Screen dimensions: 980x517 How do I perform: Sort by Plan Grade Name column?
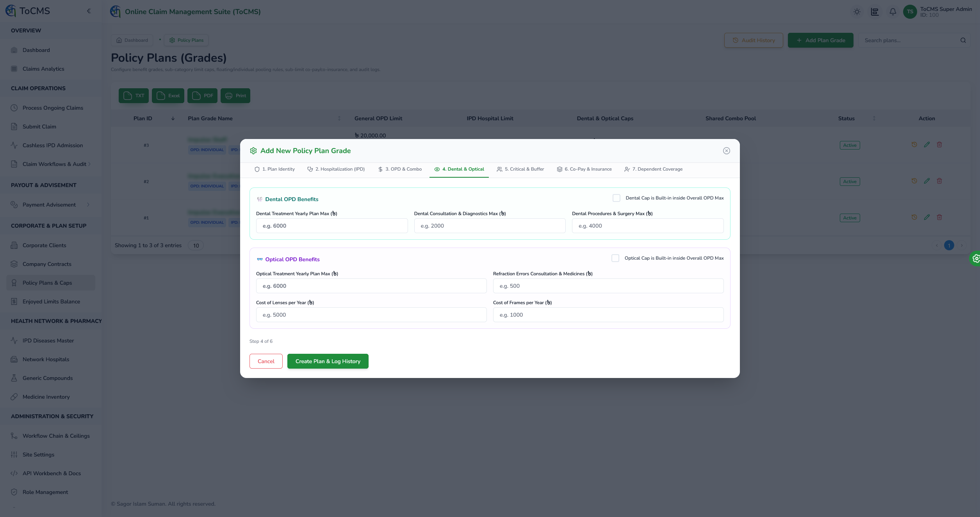339,118
